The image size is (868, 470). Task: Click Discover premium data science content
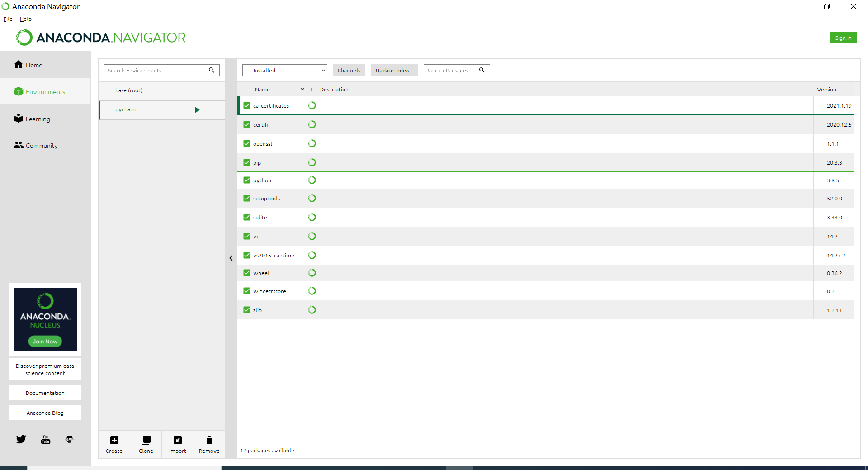(45, 369)
